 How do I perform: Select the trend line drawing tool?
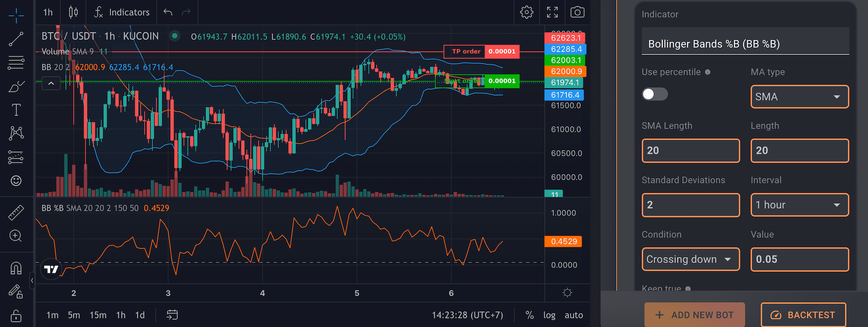click(x=16, y=39)
